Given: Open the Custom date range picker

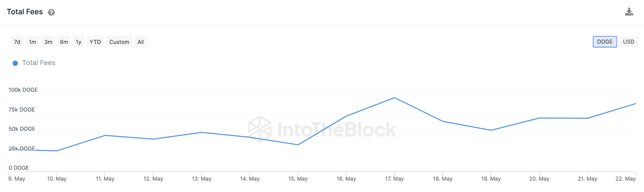Looking at the screenshot, I should click(x=119, y=42).
